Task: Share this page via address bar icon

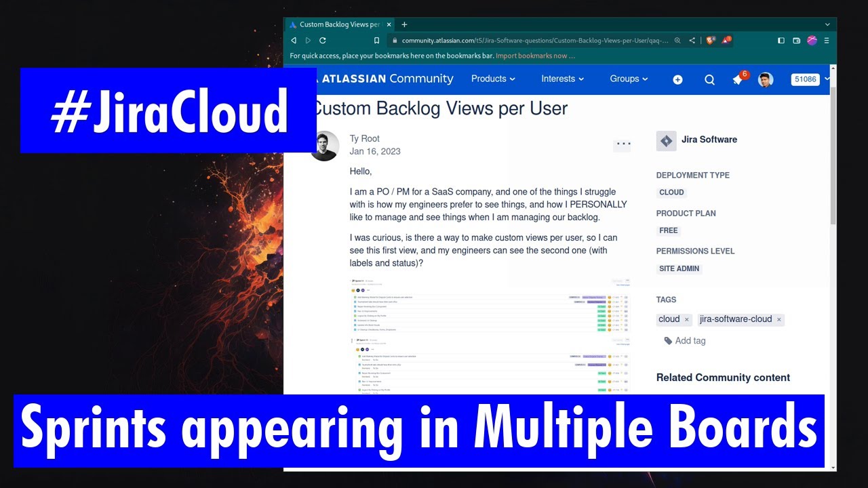Action: coord(692,41)
